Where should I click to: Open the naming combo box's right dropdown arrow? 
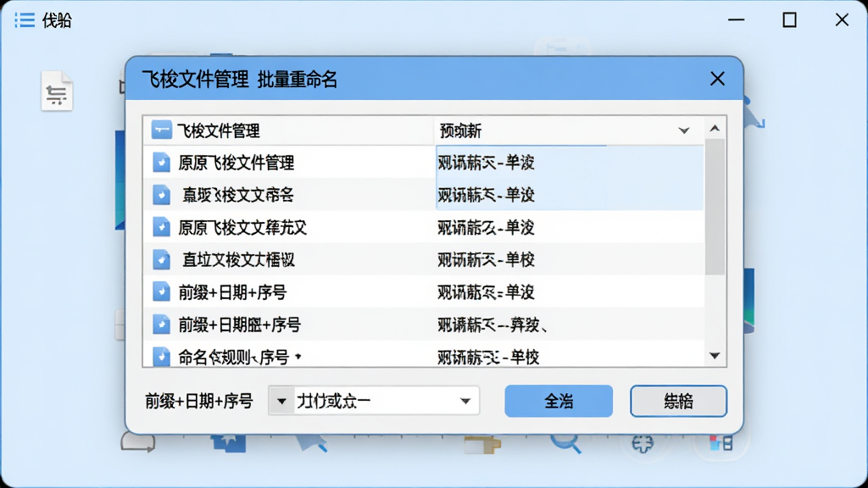pyautogui.click(x=465, y=401)
